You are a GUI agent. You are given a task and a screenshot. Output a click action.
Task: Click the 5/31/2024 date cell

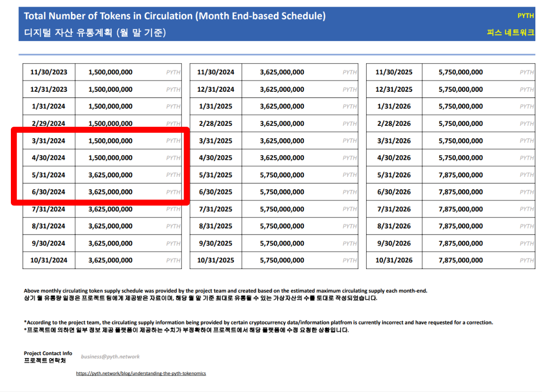click(x=49, y=175)
